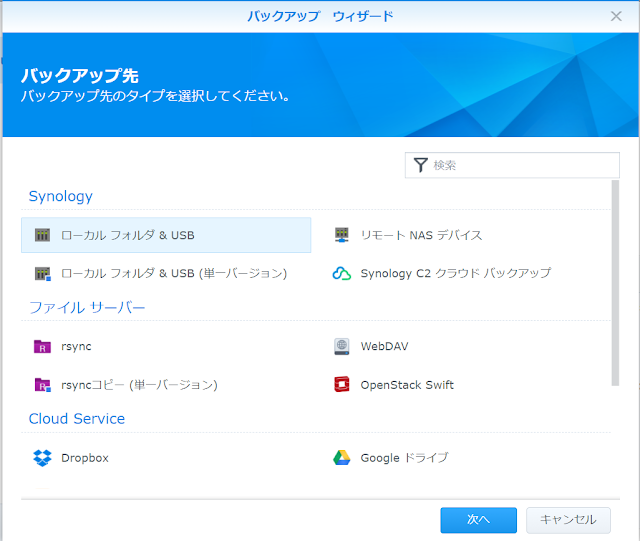Click the red OpenStack Swift icon
Viewport: 640px width, 541px height.
342,385
